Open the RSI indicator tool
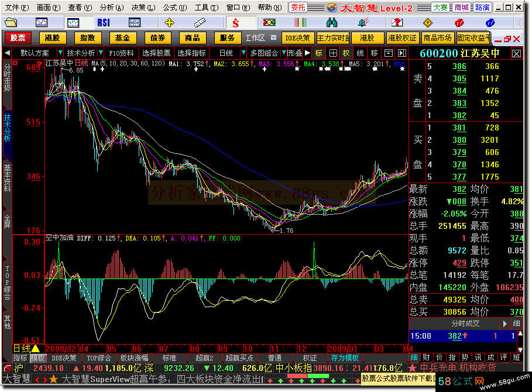 pyautogui.click(x=104, y=23)
